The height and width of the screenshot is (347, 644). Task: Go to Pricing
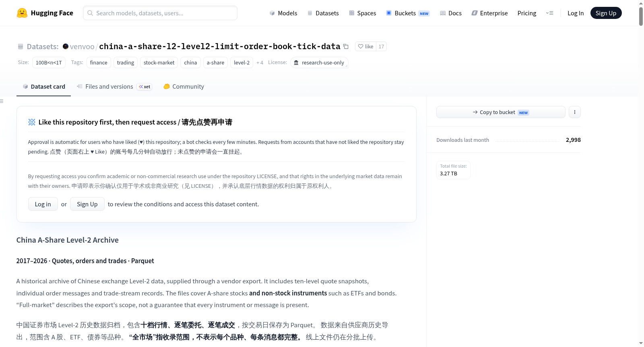(x=527, y=13)
